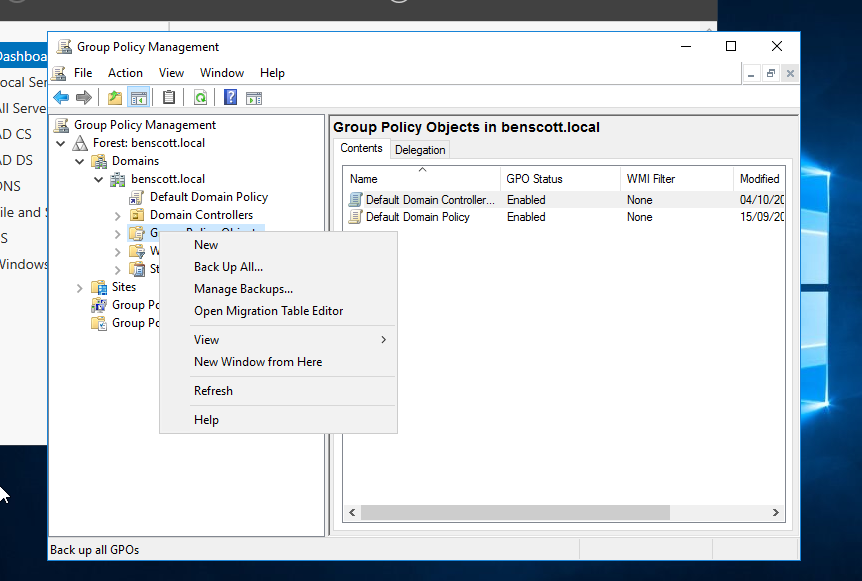The width and height of the screenshot is (862, 581).
Task: Open the View submenu in context menu
Action: (x=278, y=340)
